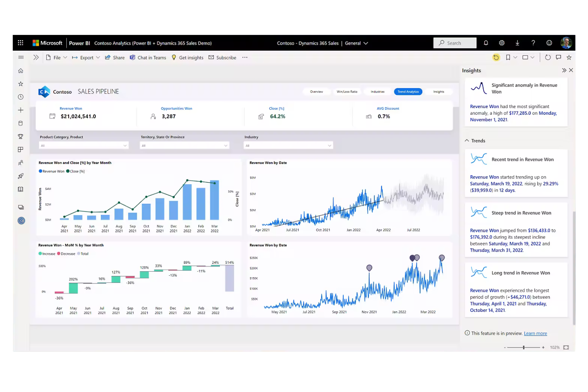Select the Recent trend in Revenue Won card
The width and height of the screenshot is (588, 392).
point(516,173)
